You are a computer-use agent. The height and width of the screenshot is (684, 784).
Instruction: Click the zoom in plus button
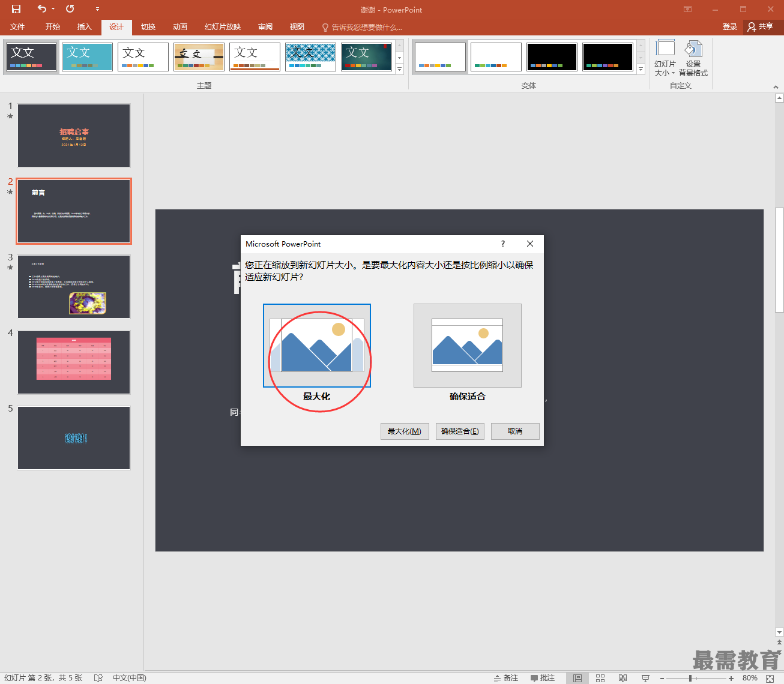tap(731, 678)
